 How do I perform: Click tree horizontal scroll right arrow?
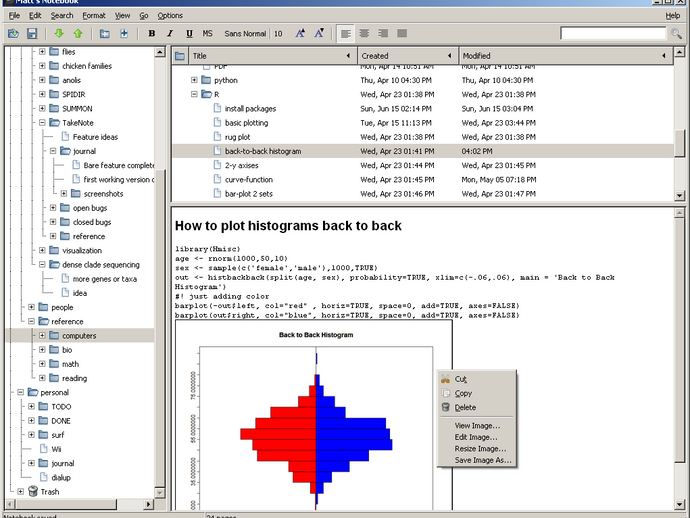148,504
